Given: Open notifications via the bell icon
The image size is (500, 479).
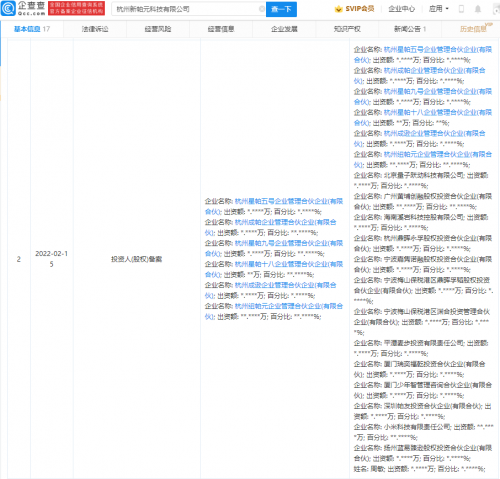Looking at the screenshot, I should (x=478, y=9).
